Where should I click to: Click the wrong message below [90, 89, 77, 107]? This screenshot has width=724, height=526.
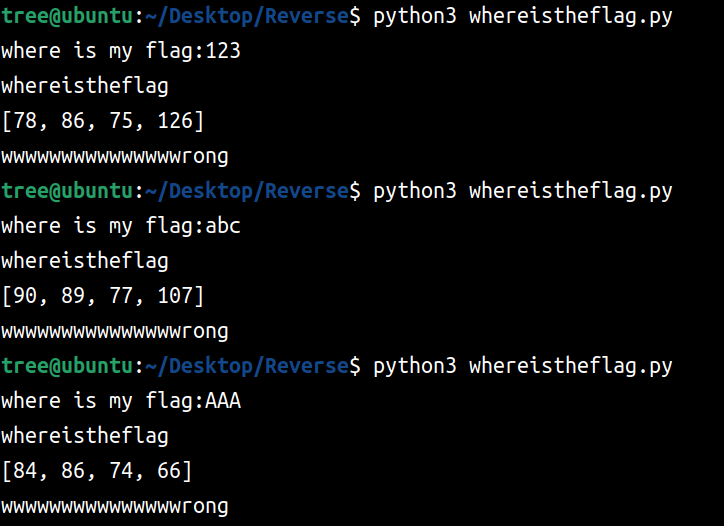point(115,331)
